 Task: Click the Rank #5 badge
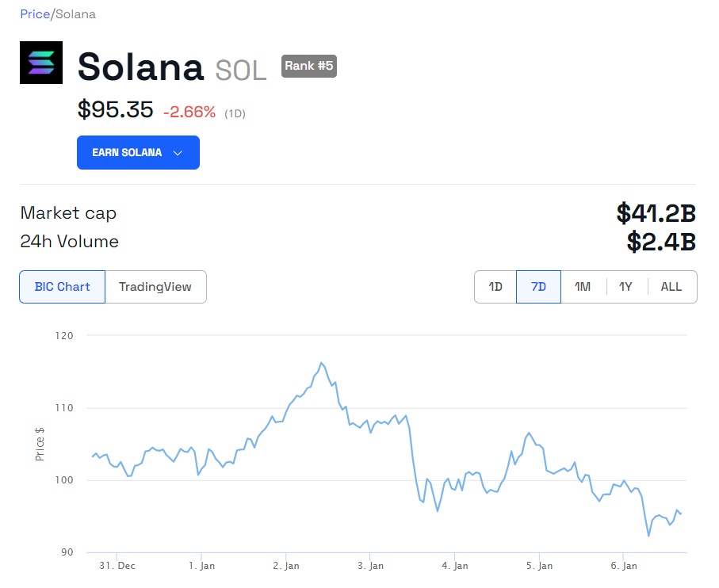(309, 66)
